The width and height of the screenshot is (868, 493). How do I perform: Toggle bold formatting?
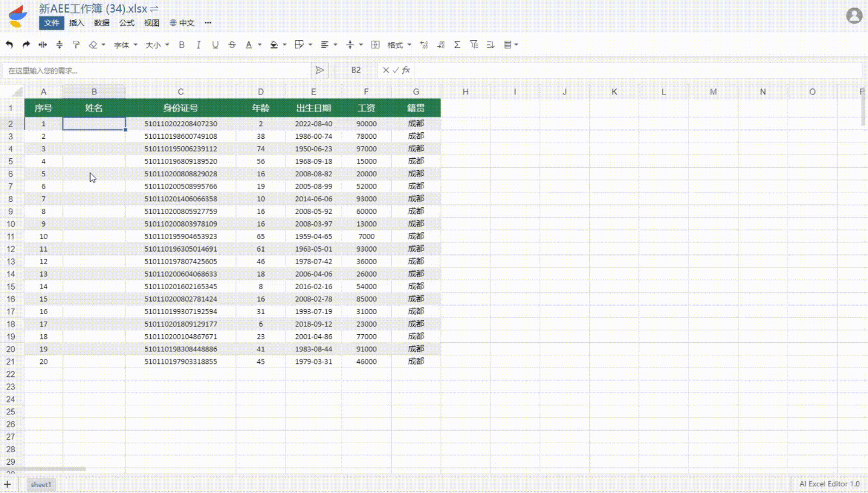coord(181,44)
